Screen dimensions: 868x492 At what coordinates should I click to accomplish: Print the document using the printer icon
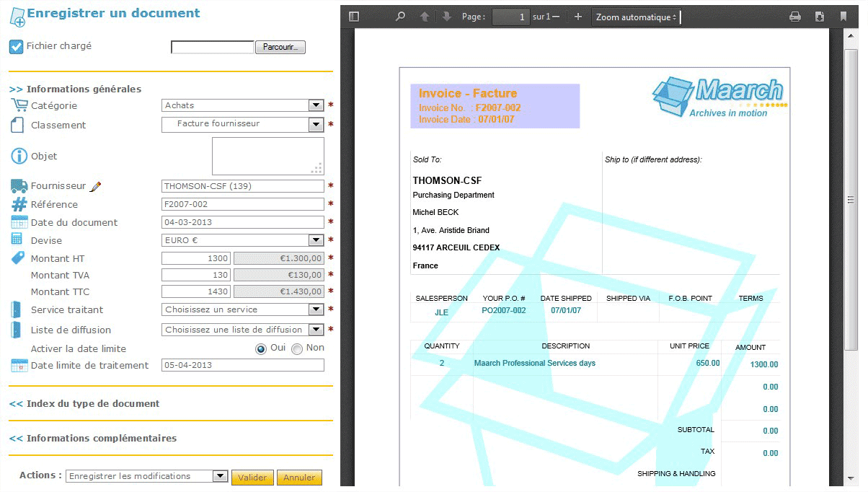coord(795,17)
